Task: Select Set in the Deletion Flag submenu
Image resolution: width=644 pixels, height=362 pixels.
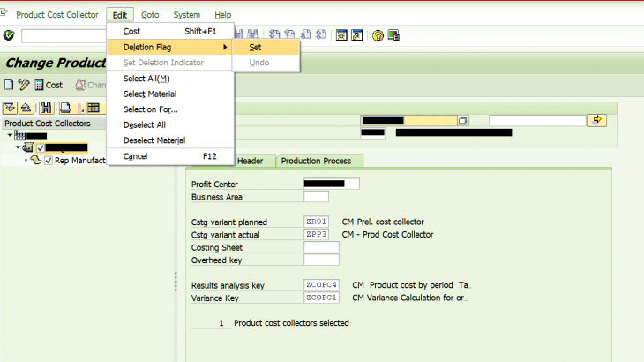Action: 266,48
